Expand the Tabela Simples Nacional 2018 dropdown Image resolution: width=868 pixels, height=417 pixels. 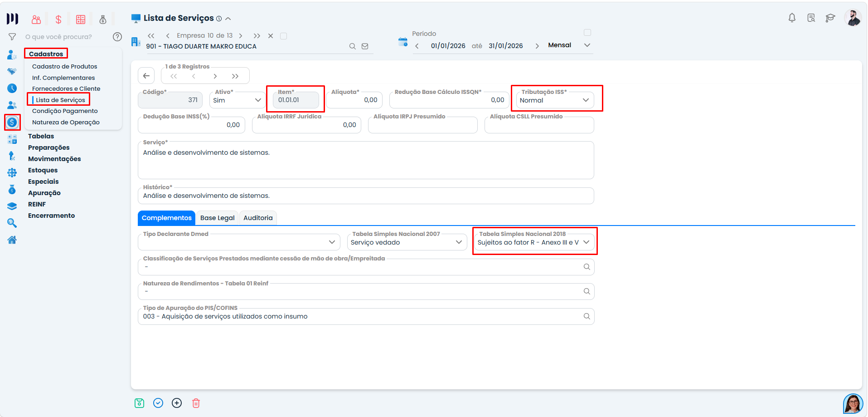[534, 242]
